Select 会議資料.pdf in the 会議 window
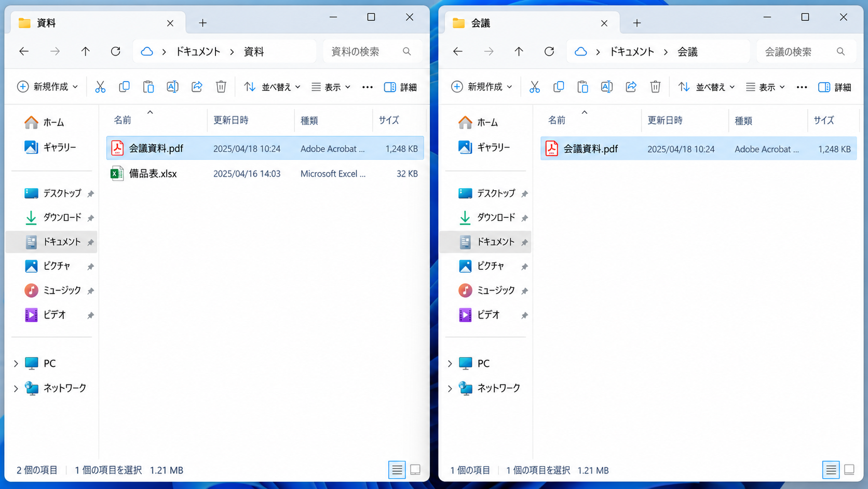 (x=698, y=149)
